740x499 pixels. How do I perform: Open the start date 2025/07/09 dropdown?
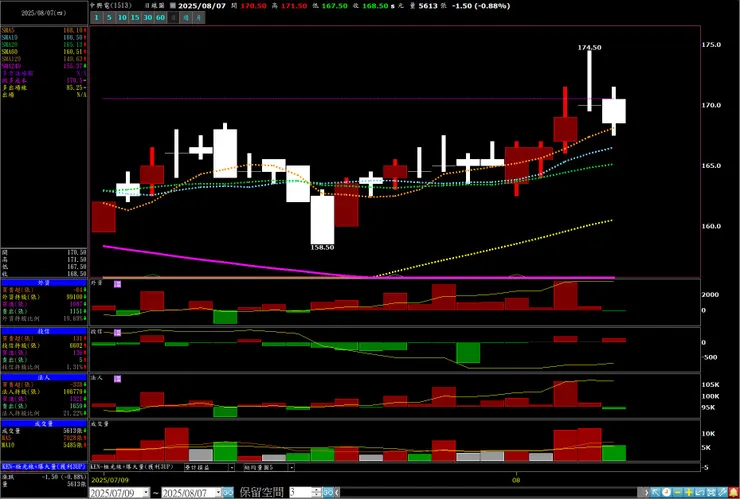(146, 493)
